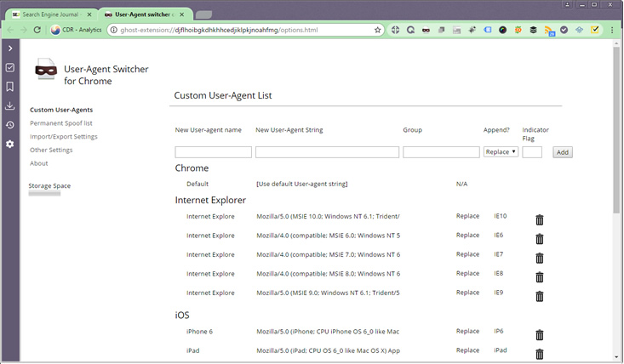
Task: Click the orange flower extension icon
Action: tap(518, 30)
